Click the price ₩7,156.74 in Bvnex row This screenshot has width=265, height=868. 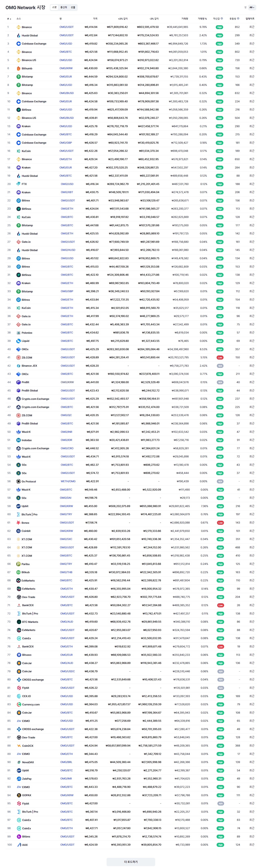coord(91,523)
